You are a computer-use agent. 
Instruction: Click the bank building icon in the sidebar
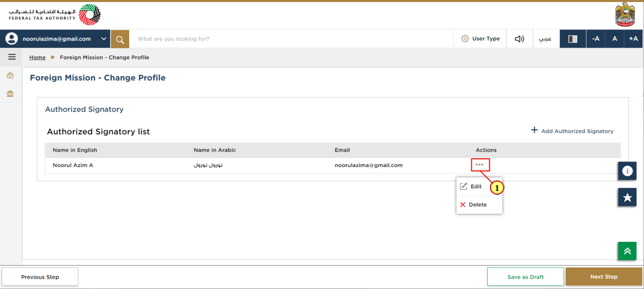click(x=10, y=94)
